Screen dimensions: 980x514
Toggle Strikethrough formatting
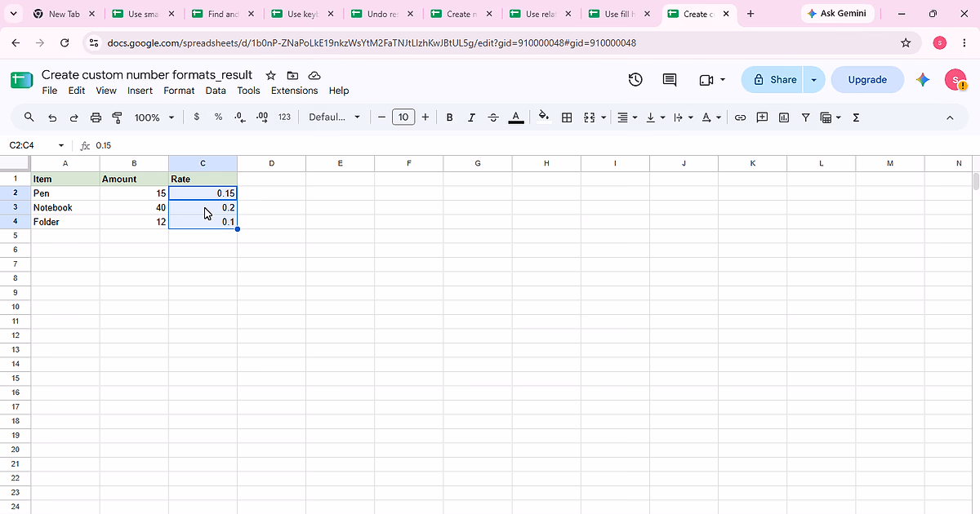pos(493,117)
